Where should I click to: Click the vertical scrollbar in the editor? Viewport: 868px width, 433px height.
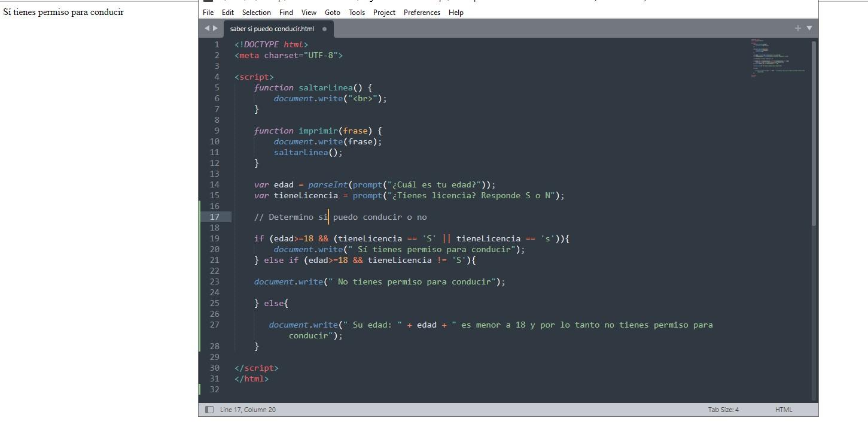point(814,133)
